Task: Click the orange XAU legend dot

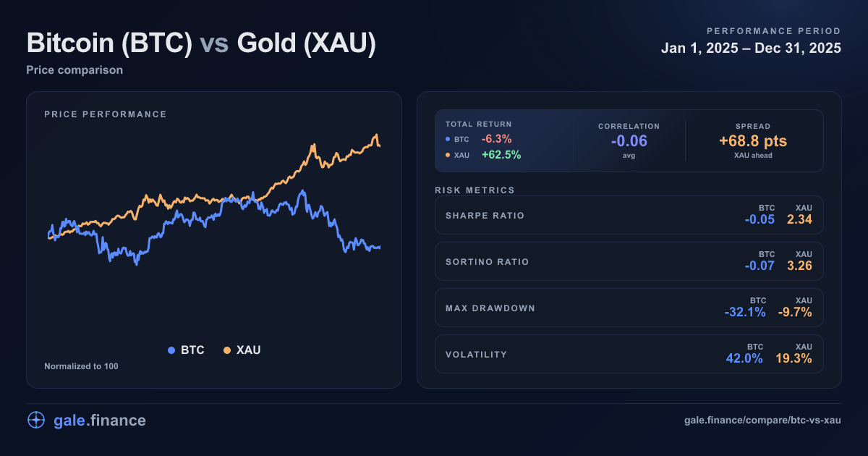Action: pyautogui.click(x=227, y=350)
